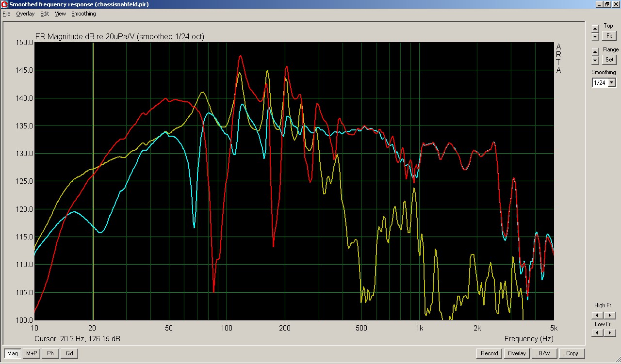Open the File menu

[6, 14]
